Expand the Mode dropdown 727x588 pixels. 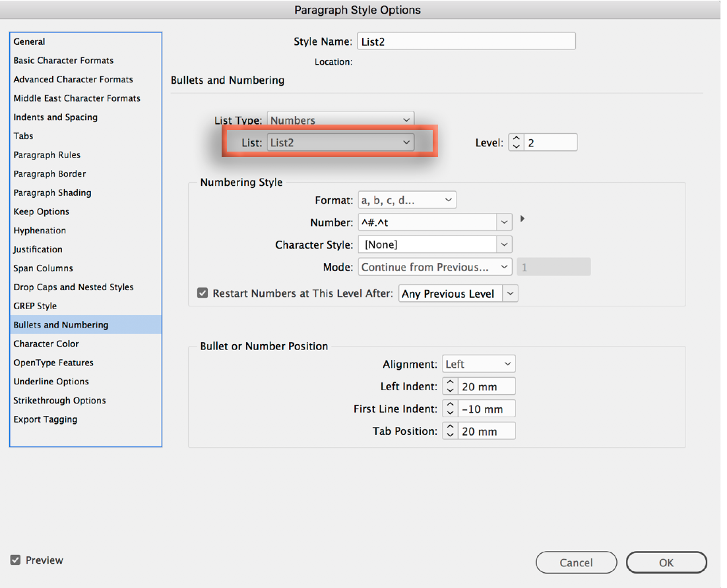(x=435, y=267)
